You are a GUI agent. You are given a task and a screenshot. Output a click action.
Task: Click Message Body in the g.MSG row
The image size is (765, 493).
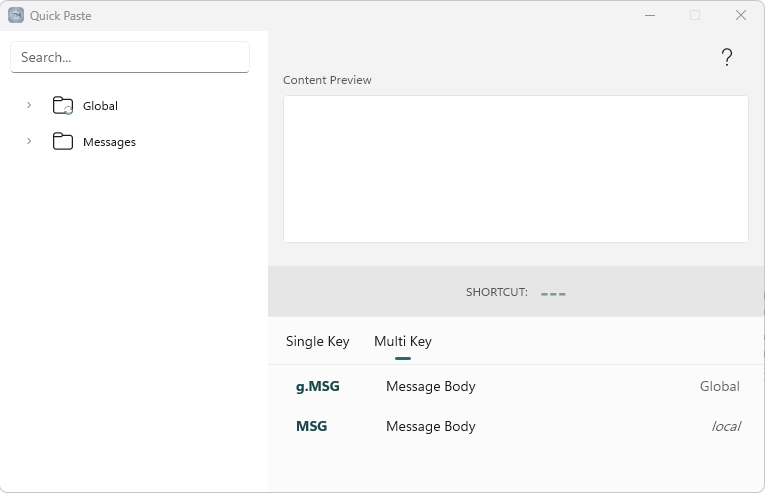click(430, 387)
